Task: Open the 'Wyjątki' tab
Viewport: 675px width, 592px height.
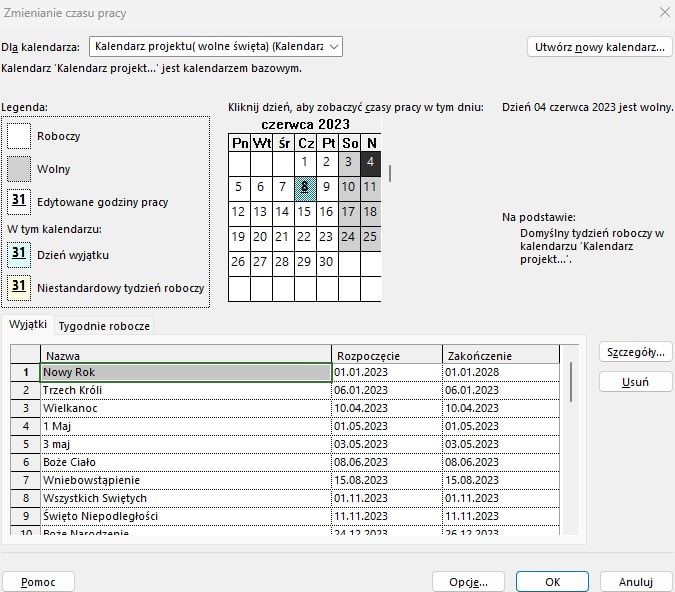Action: [28, 325]
